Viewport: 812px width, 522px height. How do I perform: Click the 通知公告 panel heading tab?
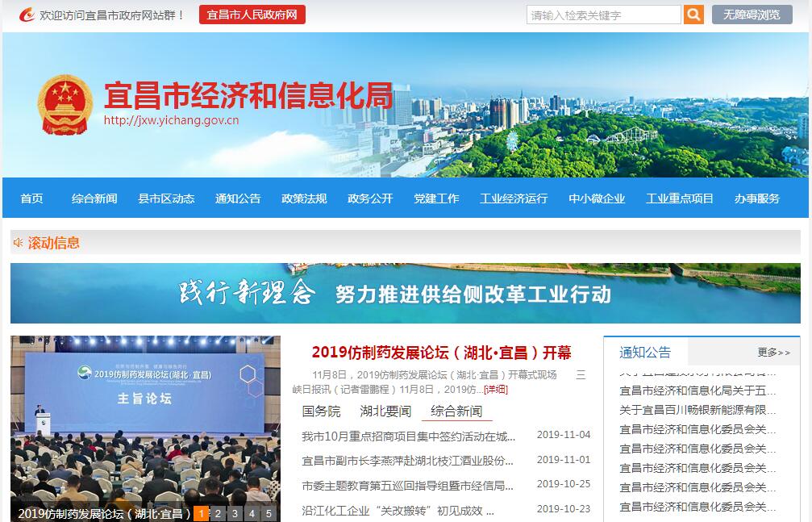coord(645,353)
